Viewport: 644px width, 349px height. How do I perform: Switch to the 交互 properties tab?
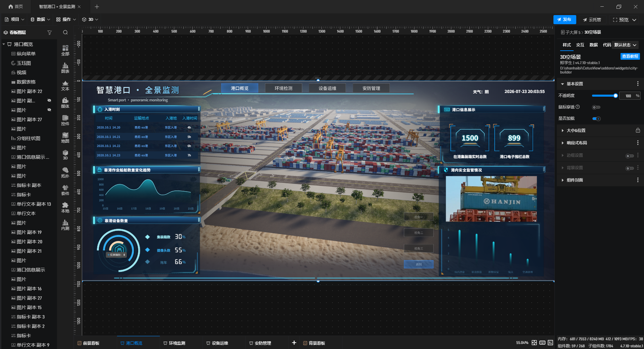click(580, 45)
